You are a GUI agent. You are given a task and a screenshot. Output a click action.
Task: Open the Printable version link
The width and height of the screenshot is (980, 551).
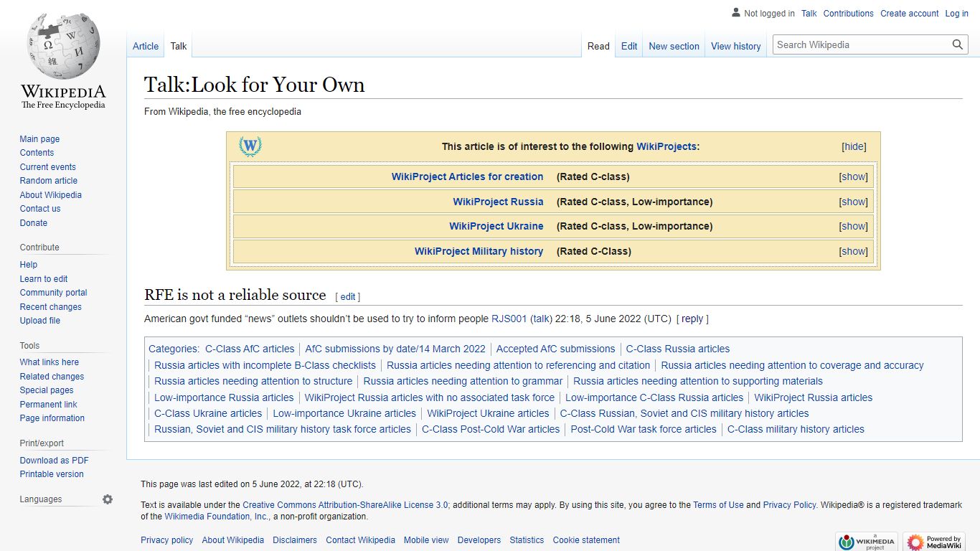[52, 474]
